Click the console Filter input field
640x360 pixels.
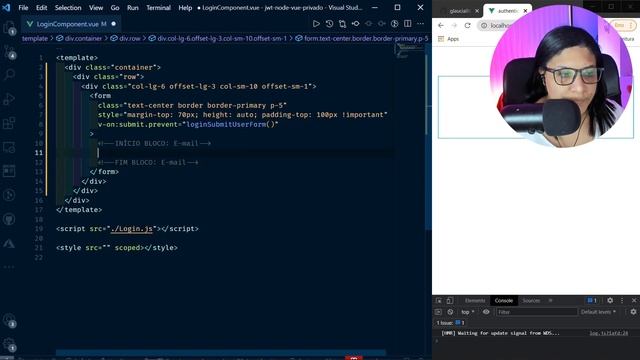tap(536, 312)
